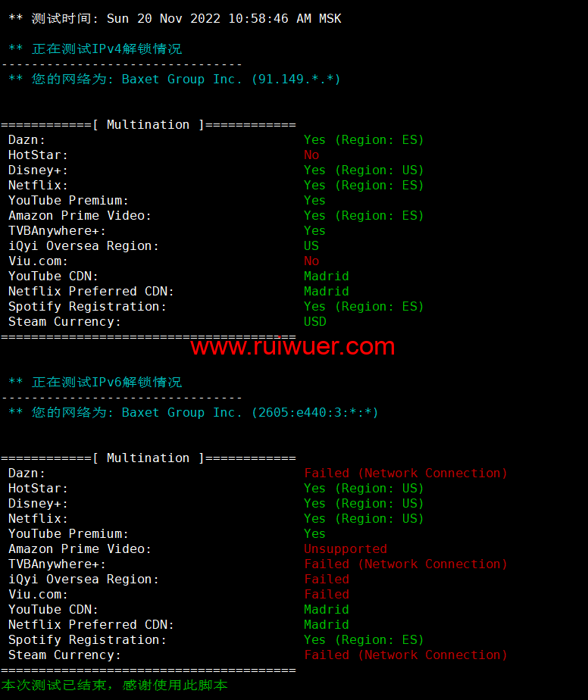
Task: Click the first Multination header
Action: (x=149, y=124)
